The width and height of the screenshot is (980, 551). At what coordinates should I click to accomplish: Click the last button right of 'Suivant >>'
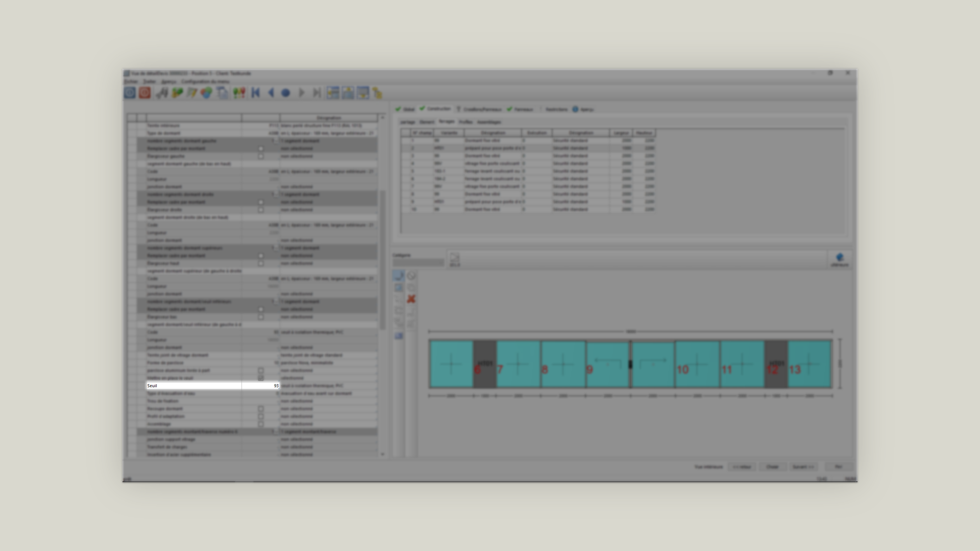coord(838,467)
